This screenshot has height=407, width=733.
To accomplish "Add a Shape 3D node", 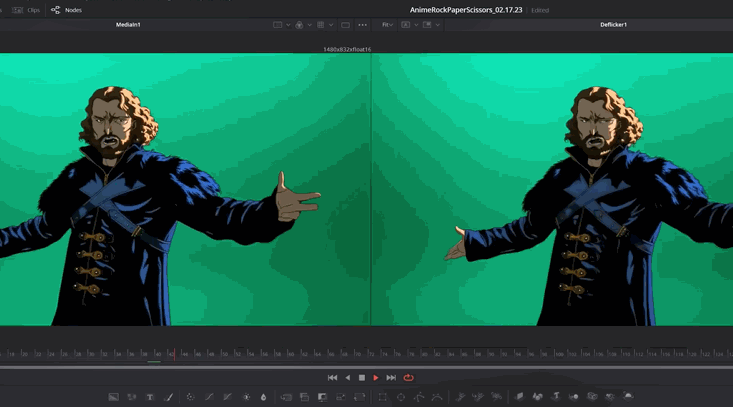I will pyautogui.click(x=538, y=397).
